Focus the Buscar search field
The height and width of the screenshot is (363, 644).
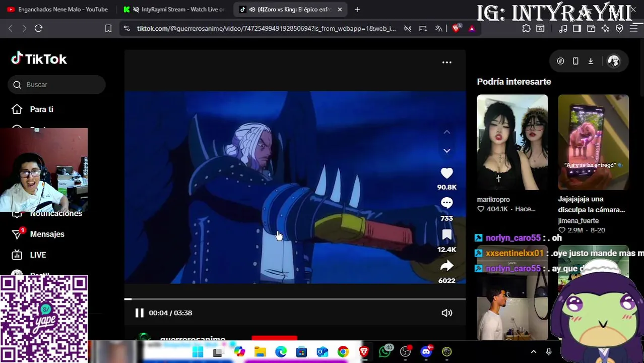coord(56,85)
